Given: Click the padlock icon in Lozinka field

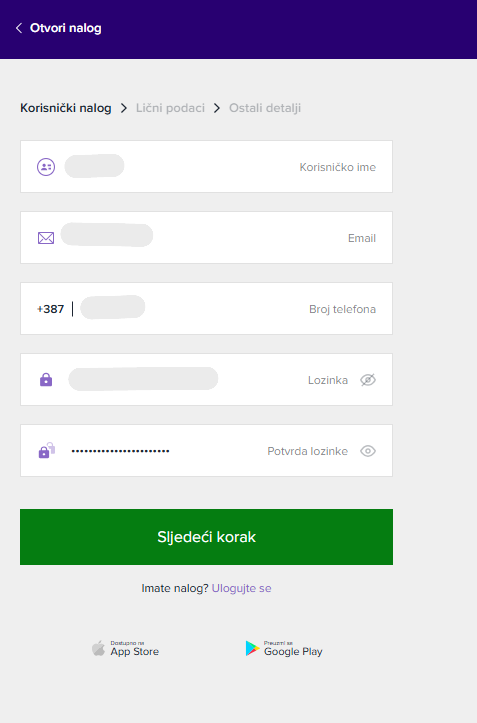Looking at the screenshot, I should point(46,380).
